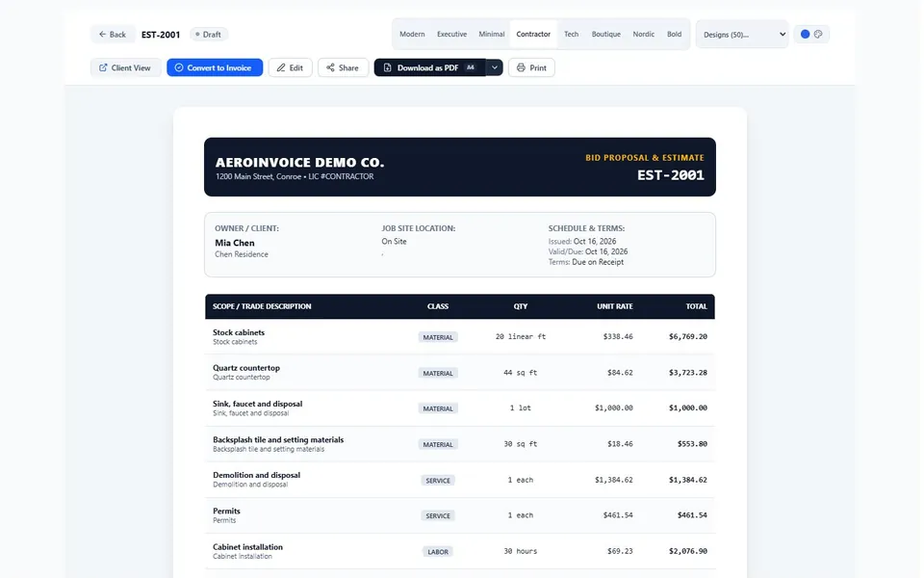Image resolution: width=924 pixels, height=578 pixels.
Task: Go back using the Back button
Action: pos(113,35)
